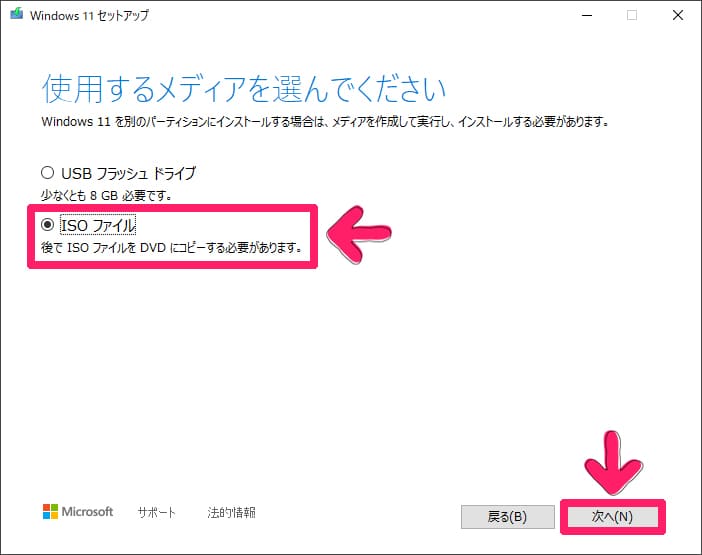
Task: Click the Microsoft logo
Action: [78, 512]
